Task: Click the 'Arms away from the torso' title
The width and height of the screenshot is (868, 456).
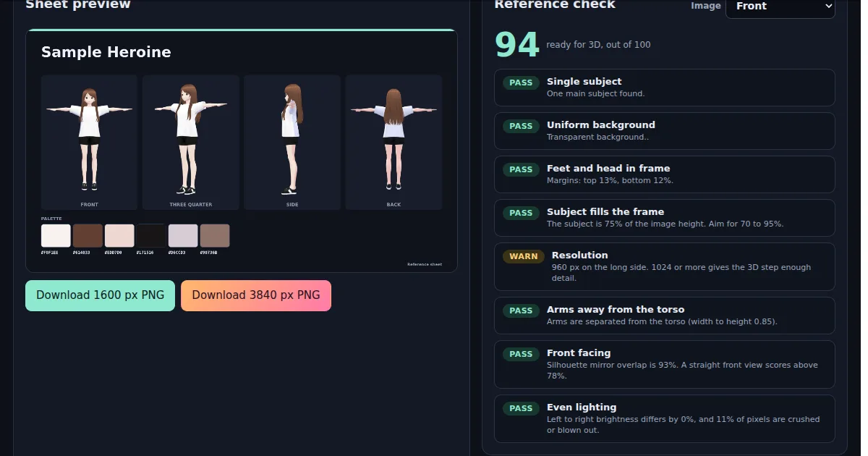Action: (x=616, y=310)
